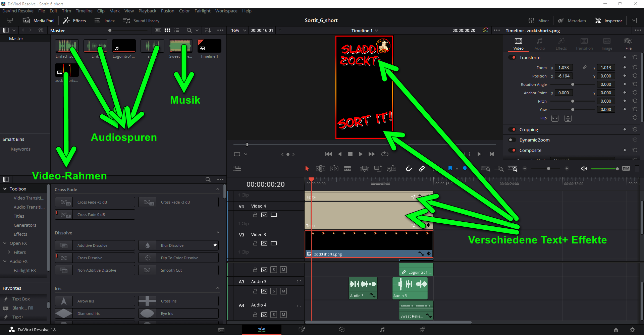The image size is (644, 335).
Task: Click the Loop playback icon
Action: tap(385, 154)
